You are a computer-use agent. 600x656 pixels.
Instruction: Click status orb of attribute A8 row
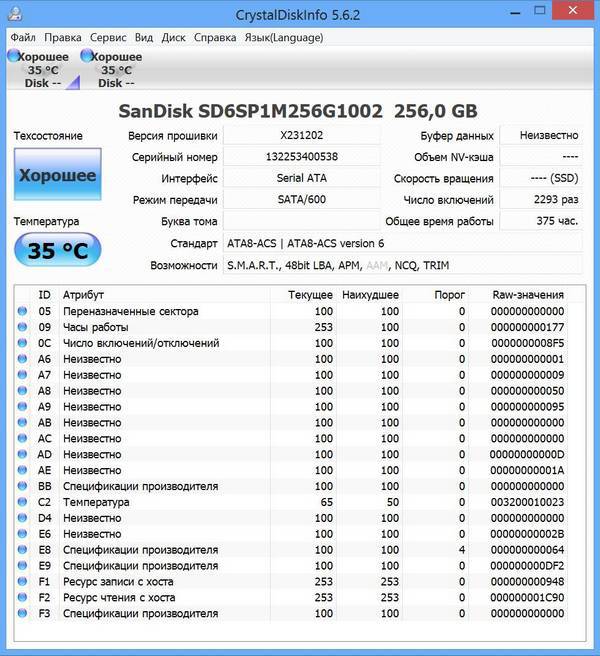click(x=23, y=390)
